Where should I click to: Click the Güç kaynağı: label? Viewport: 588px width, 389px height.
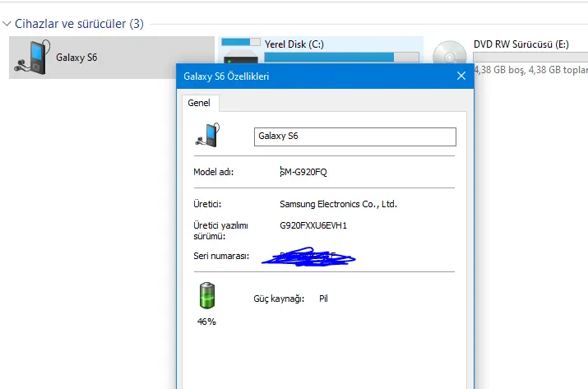pyautogui.click(x=279, y=299)
